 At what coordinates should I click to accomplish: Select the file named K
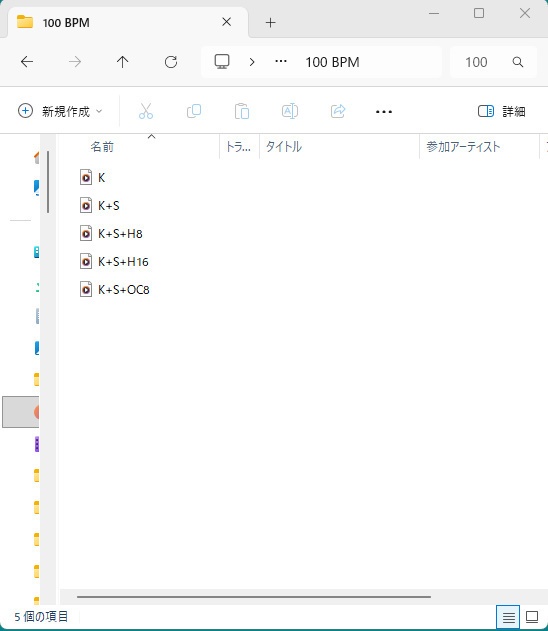click(101, 177)
